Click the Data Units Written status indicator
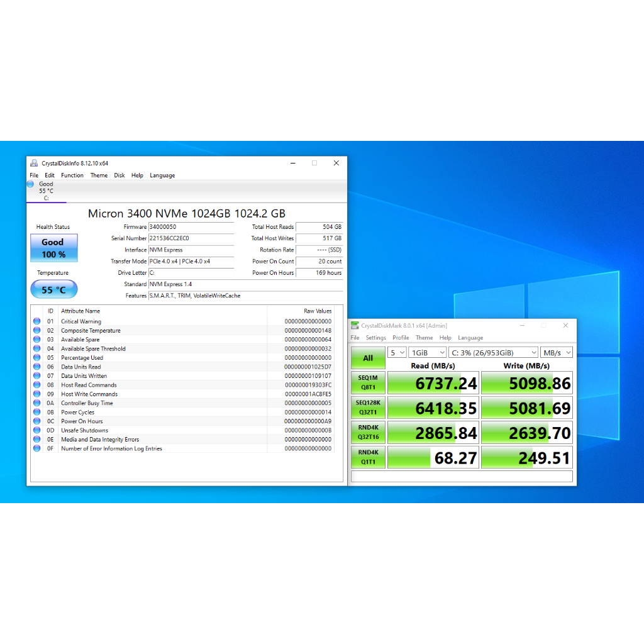This screenshot has height=644, width=644. click(36, 376)
